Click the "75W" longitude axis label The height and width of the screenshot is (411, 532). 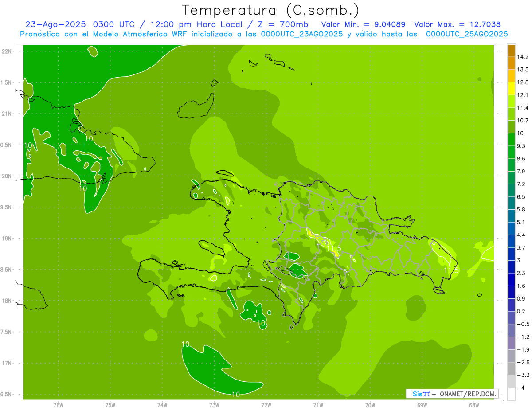tap(110, 405)
